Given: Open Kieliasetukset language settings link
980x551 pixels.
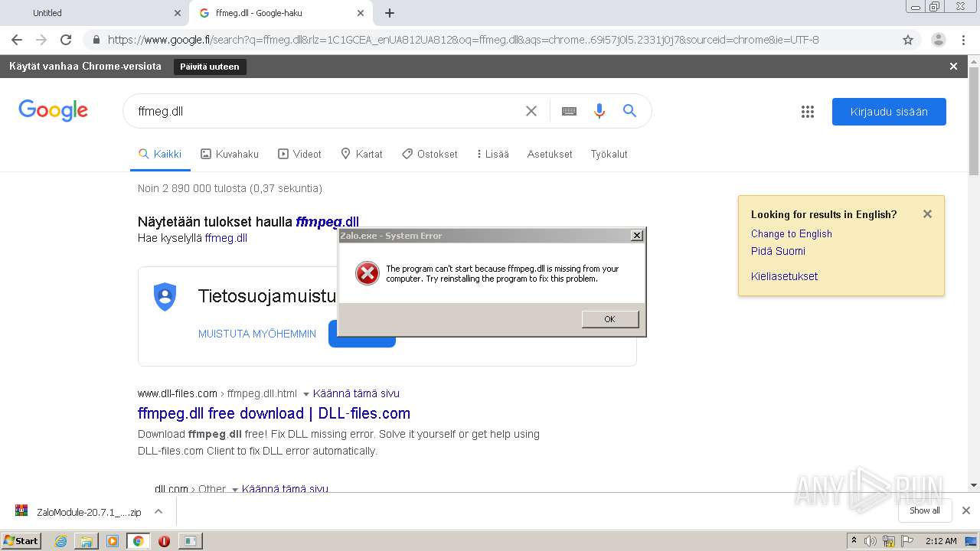Looking at the screenshot, I should [784, 276].
